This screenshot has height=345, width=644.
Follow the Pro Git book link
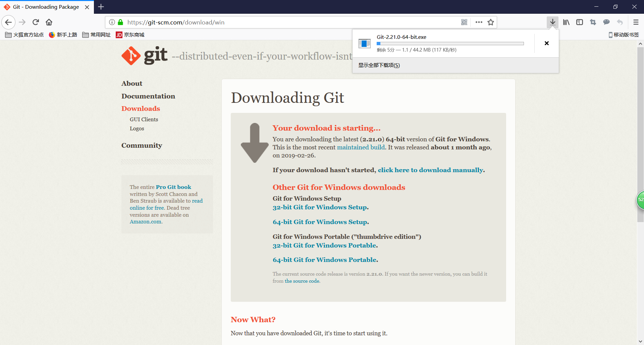(x=173, y=187)
